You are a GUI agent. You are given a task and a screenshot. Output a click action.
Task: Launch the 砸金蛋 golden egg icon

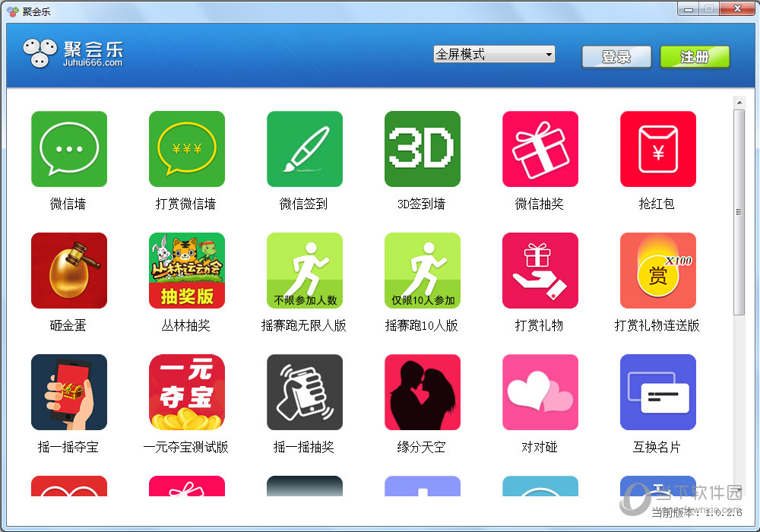click(69, 271)
